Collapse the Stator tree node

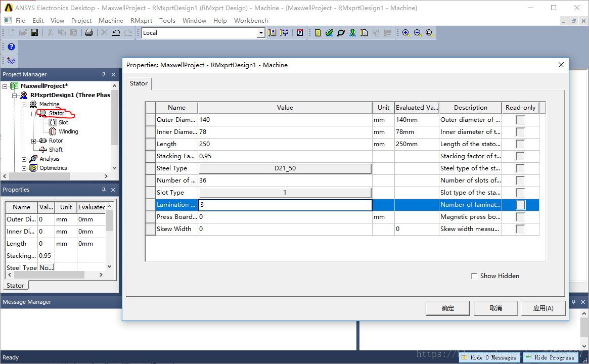point(33,114)
